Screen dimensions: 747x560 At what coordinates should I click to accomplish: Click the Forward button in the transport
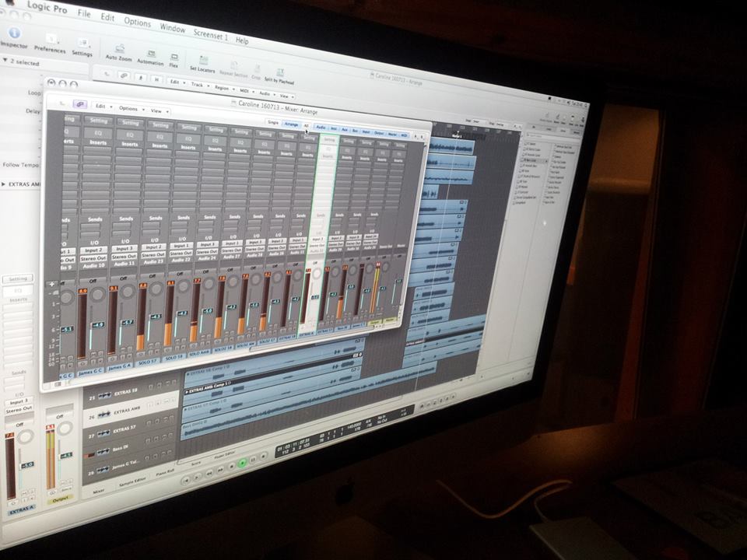221,470
